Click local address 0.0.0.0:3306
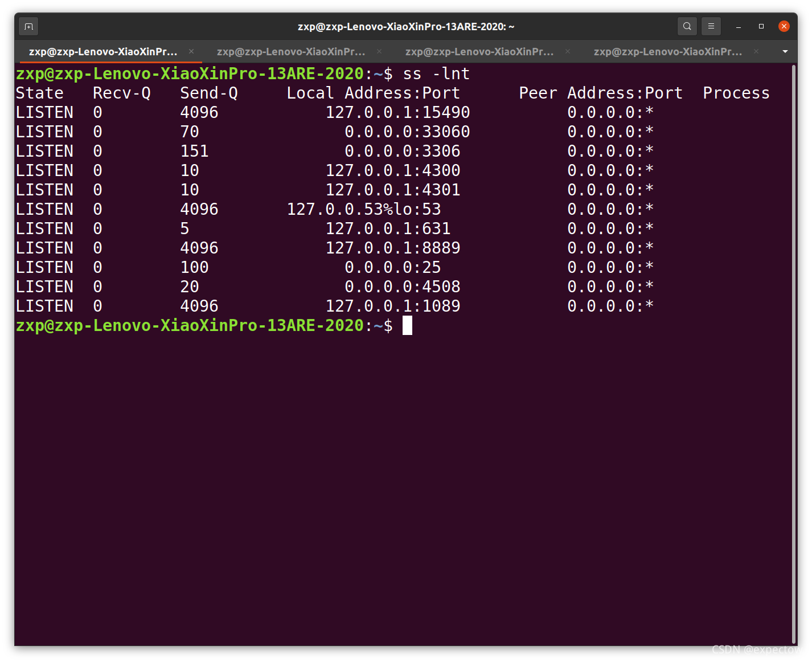Image resolution: width=812 pixels, height=662 pixels. point(403,151)
